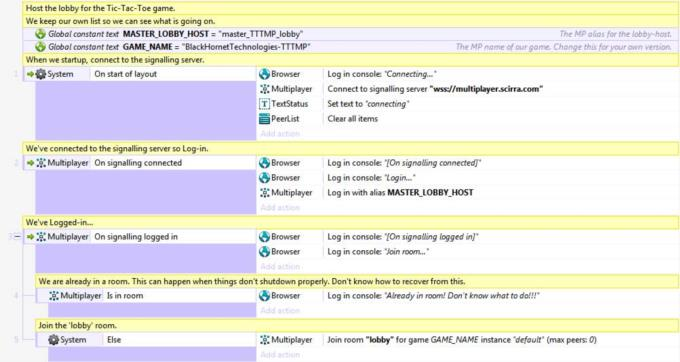This screenshot has height=362, width=680.
Task: Select the System gear icon in event 1
Action: tap(41, 74)
